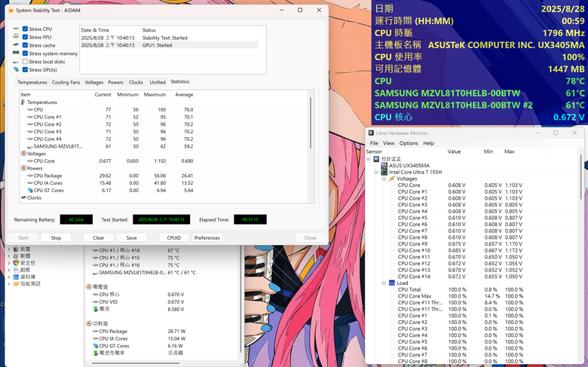
Task: Open CPUID from stability test window
Action: click(x=174, y=237)
